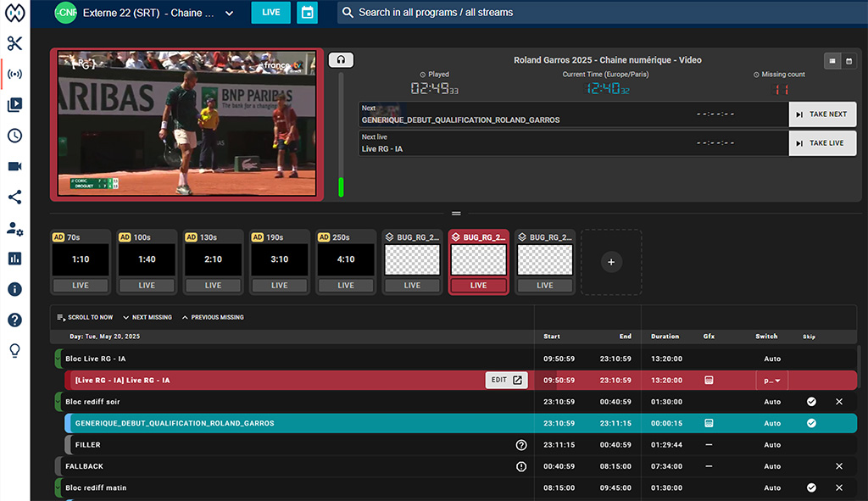
Task: Open user settings icon in sidebar
Action: coord(14,228)
